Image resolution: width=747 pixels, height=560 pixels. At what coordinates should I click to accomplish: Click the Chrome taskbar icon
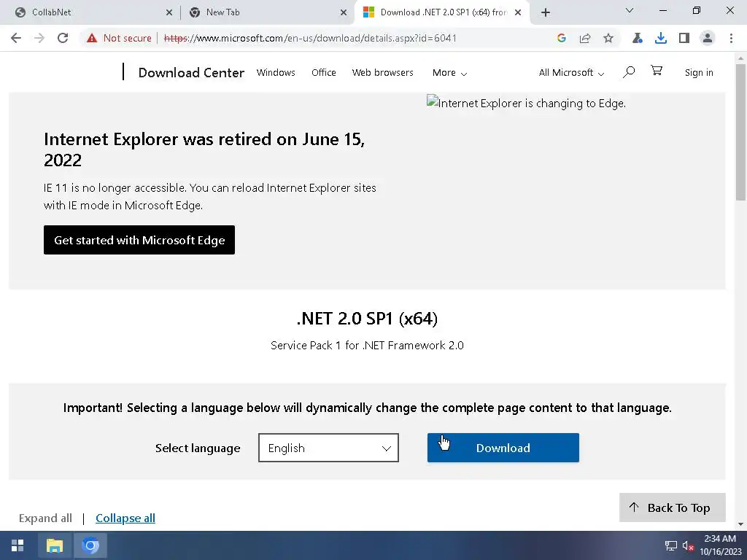tap(90, 545)
